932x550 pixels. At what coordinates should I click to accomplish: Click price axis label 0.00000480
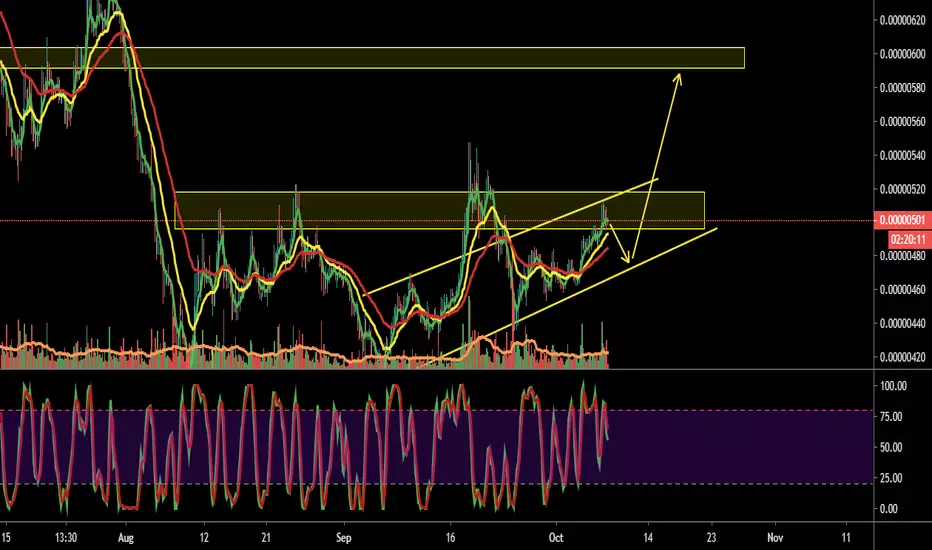click(x=903, y=256)
